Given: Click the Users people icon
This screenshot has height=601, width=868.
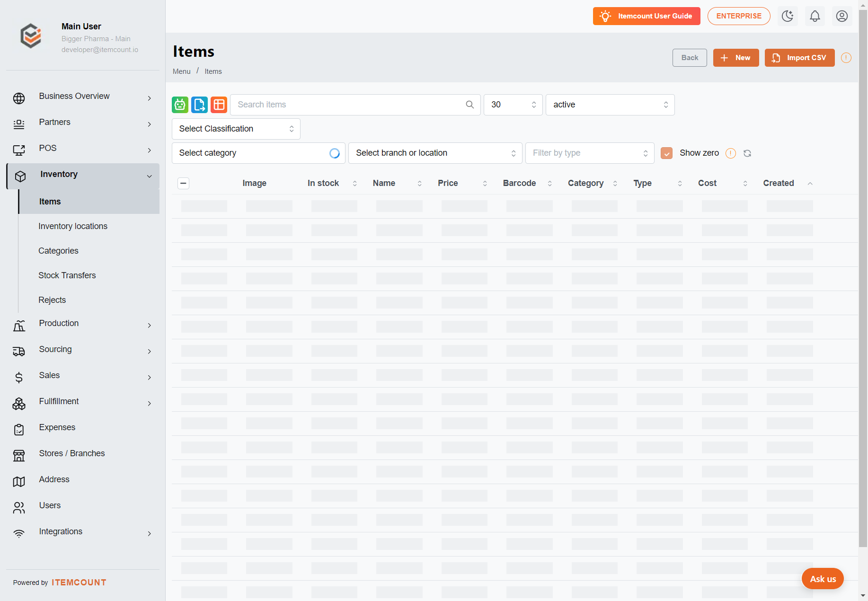Looking at the screenshot, I should [x=19, y=508].
